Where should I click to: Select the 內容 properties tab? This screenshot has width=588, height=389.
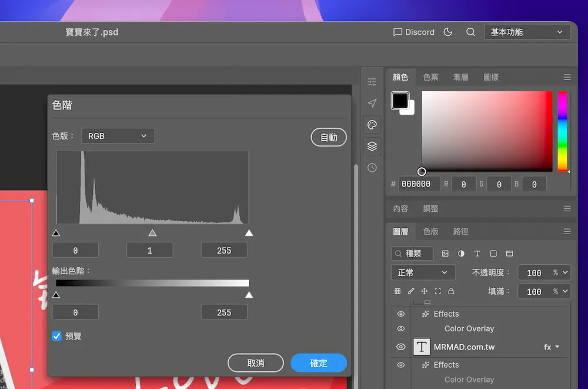click(400, 209)
